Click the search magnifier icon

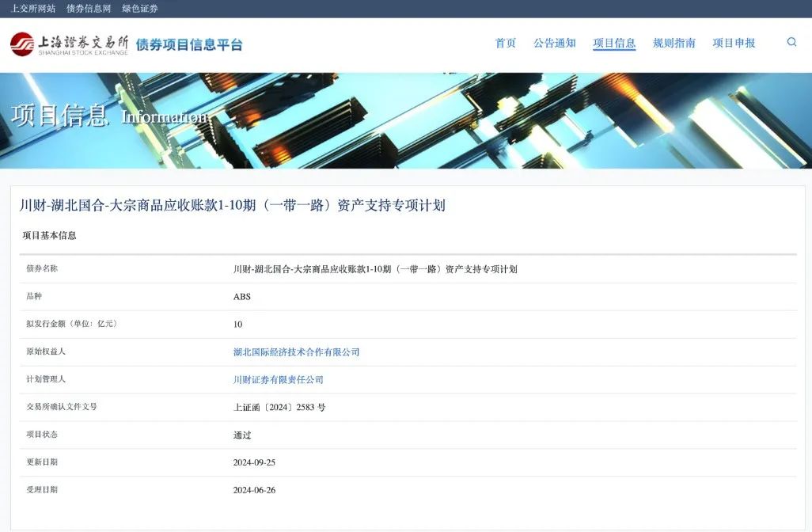(791, 42)
